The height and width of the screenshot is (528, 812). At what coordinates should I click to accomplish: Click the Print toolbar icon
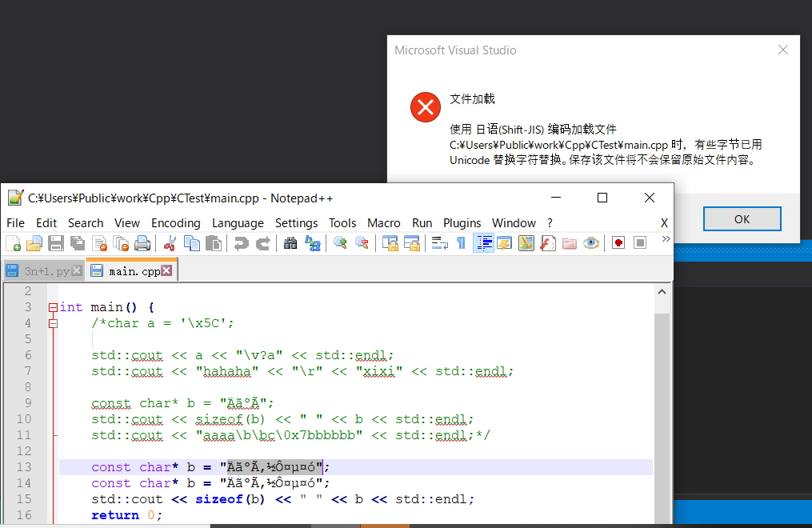(142, 243)
